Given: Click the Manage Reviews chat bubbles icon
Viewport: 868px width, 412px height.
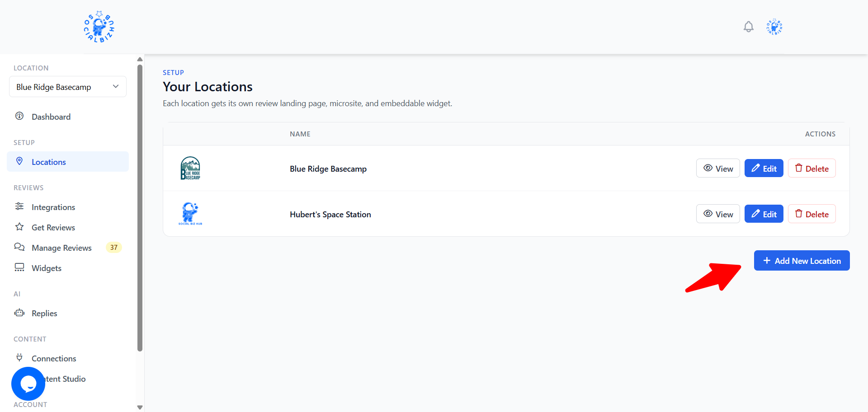Looking at the screenshot, I should (x=19, y=247).
